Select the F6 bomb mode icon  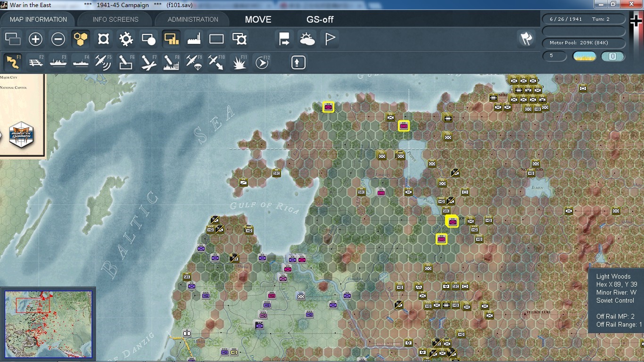[126, 62]
